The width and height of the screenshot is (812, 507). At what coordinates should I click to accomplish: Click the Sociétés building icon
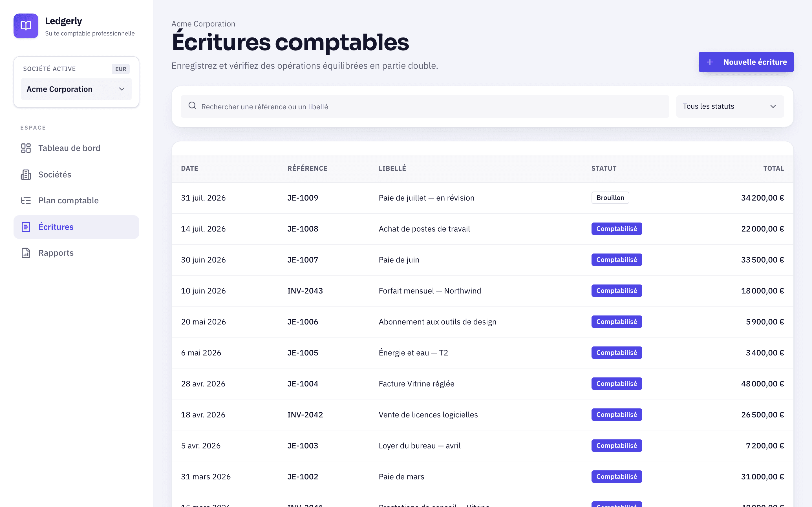(26, 174)
